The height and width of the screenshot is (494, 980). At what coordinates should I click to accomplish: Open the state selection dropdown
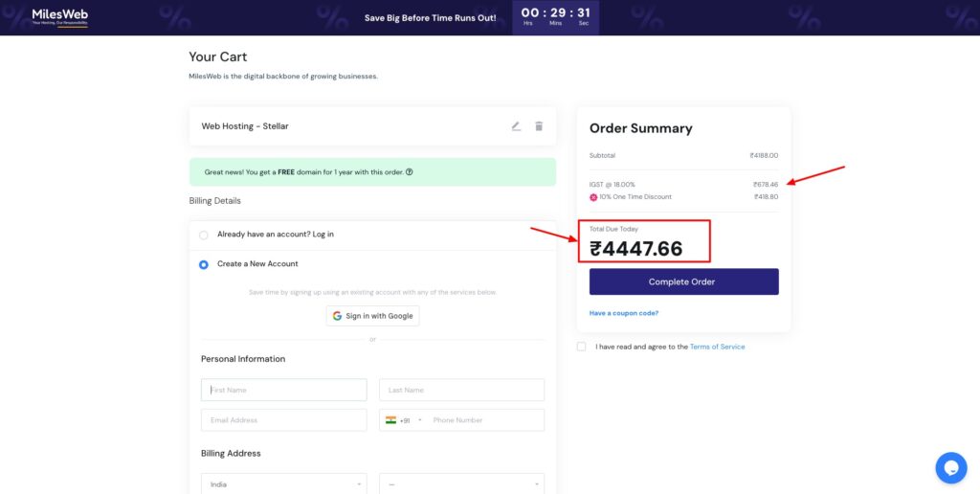point(461,484)
